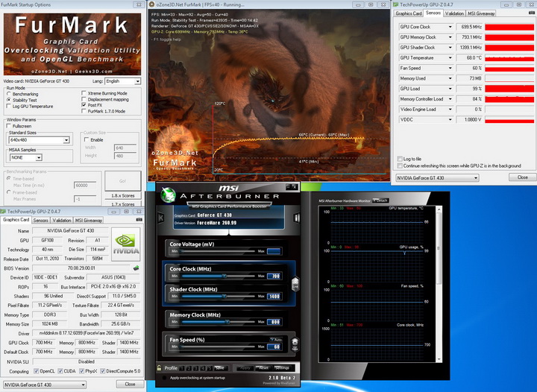Click the green MSI Afterburner logo emblem
The image size is (537, 392).
(168, 195)
